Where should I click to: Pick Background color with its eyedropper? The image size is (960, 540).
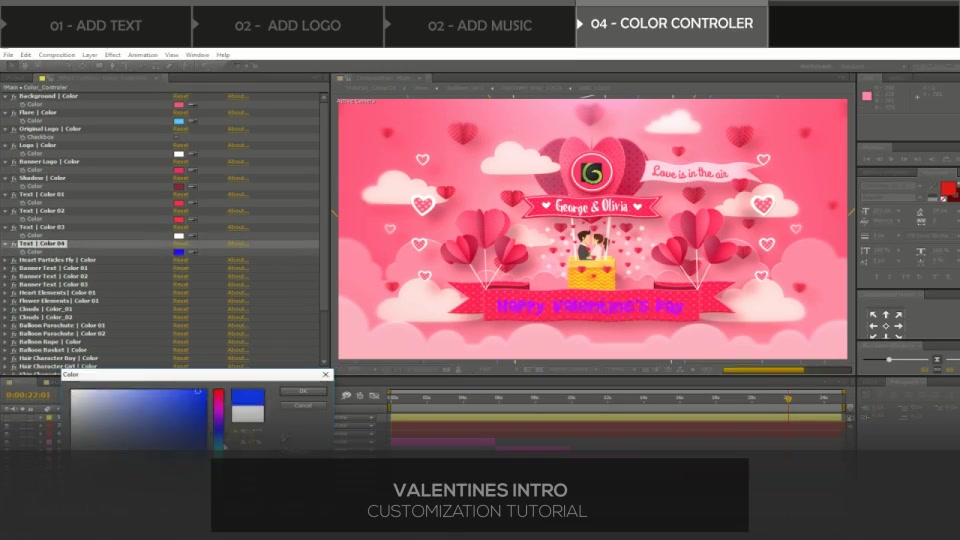pyautogui.click(x=193, y=105)
